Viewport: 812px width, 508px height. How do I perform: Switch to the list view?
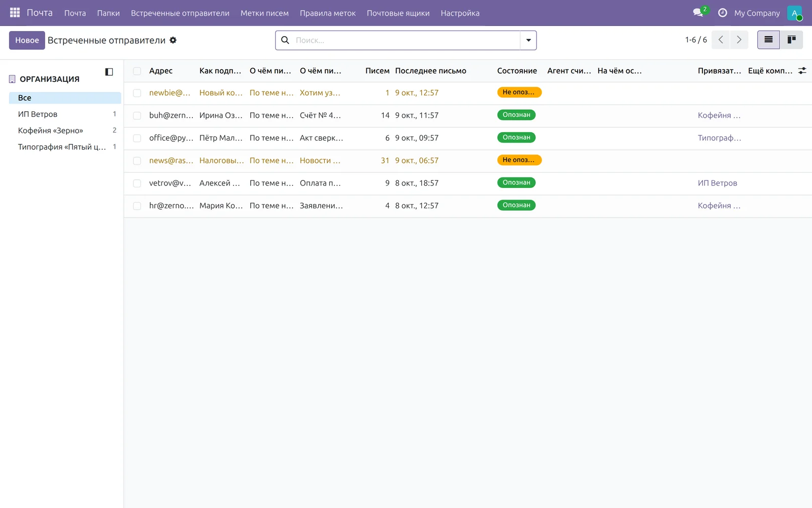[x=768, y=40]
